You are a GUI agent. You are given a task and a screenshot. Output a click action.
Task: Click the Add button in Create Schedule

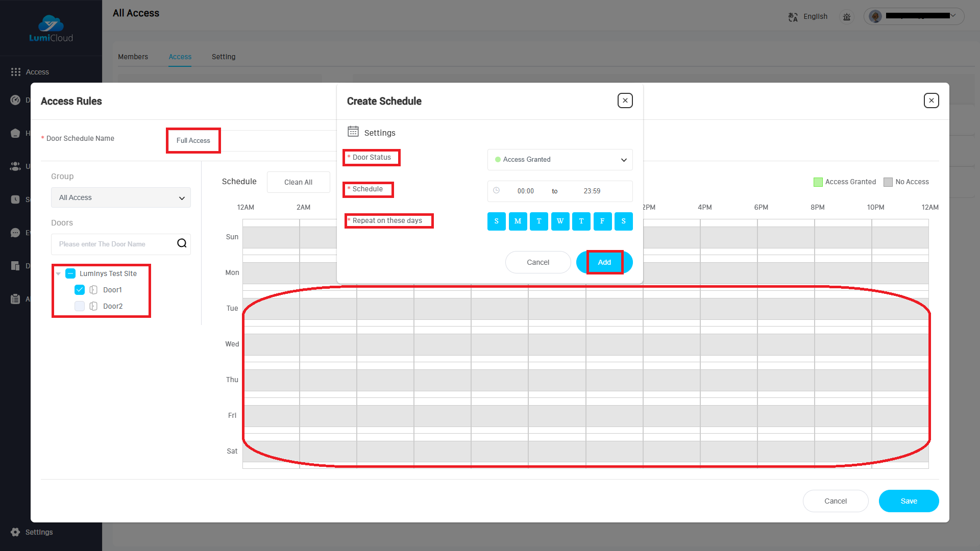click(604, 262)
